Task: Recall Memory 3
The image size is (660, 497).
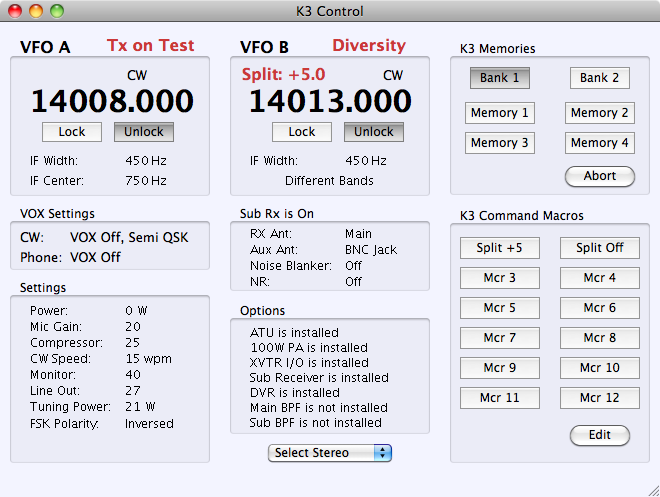Action: (500, 143)
